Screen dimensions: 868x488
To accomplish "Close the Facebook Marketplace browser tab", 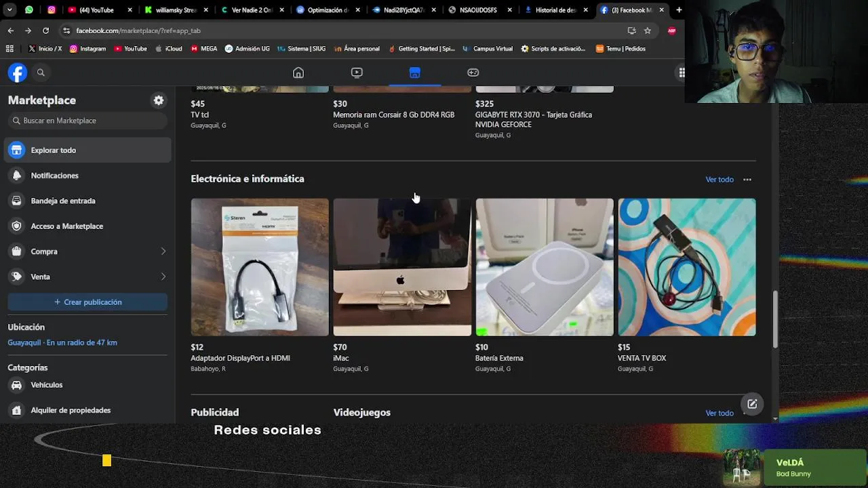I will pos(661,10).
